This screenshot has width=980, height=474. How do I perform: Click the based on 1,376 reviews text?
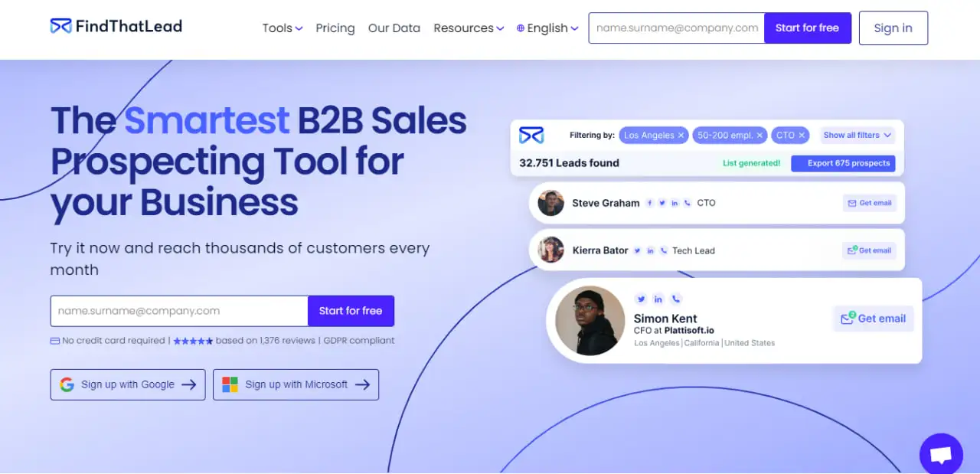pyautogui.click(x=266, y=341)
